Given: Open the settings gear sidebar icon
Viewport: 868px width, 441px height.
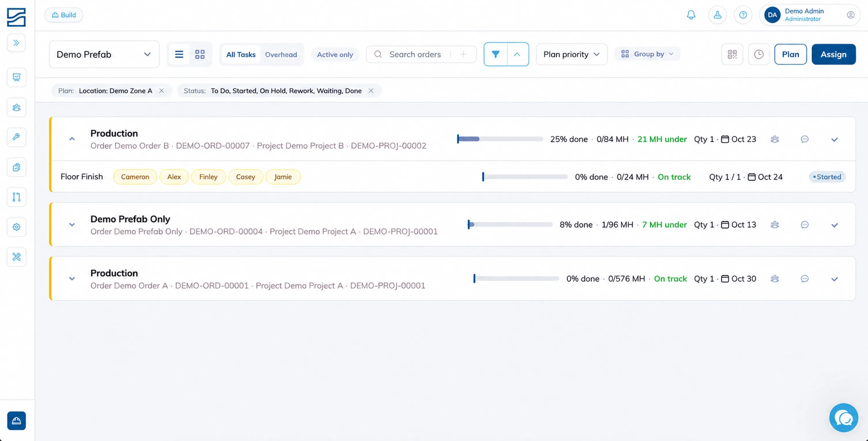Looking at the screenshot, I should [16, 227].
